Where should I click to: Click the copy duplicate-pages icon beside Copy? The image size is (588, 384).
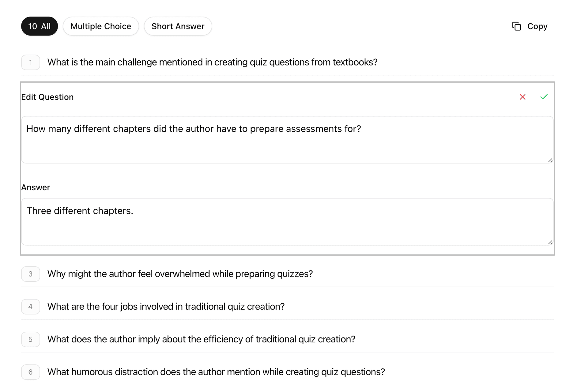coord(517,26)
